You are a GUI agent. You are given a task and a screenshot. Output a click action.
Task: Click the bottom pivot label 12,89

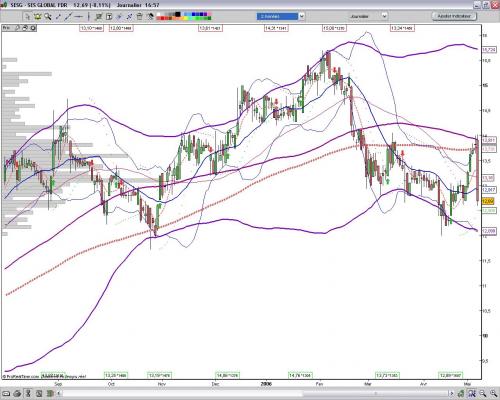pos(451,375)
